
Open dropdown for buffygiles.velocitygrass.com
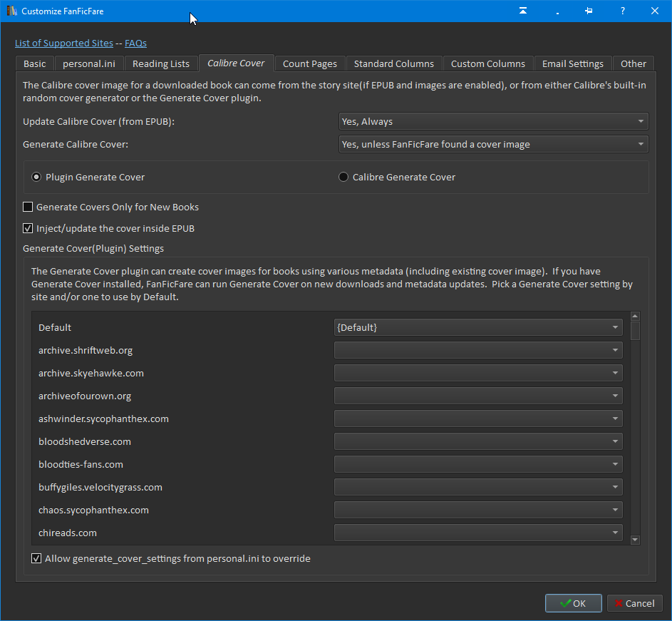click(x=478, y=487)
